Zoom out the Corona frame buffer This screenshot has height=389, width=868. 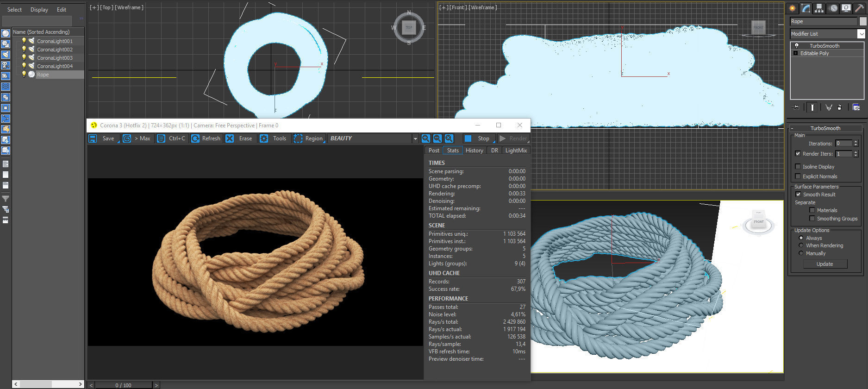point(437,138)
